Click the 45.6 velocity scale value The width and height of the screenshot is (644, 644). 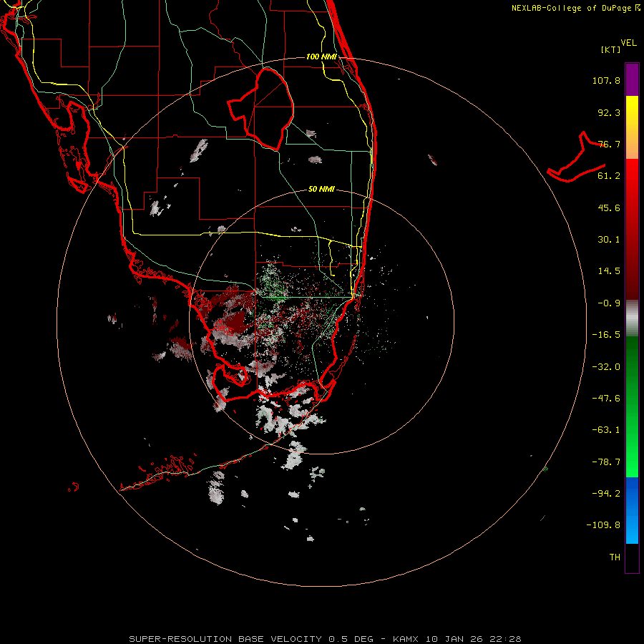(609, 208)
